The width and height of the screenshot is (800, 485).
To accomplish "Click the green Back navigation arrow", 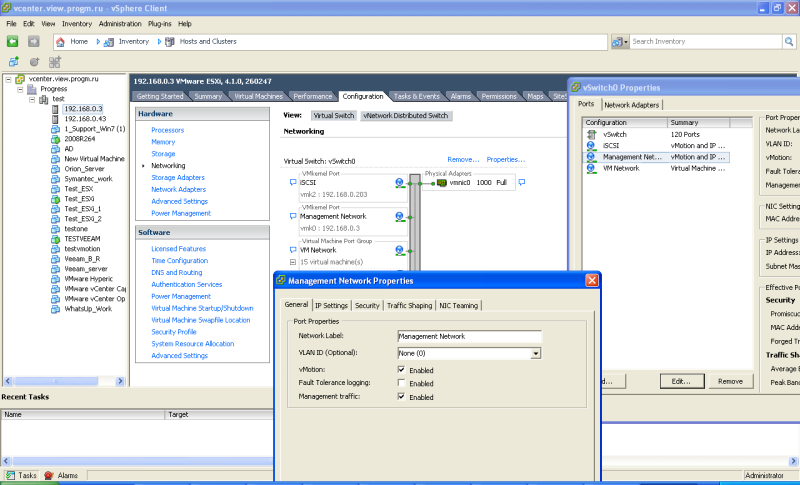I will click(x=13, y=41).
